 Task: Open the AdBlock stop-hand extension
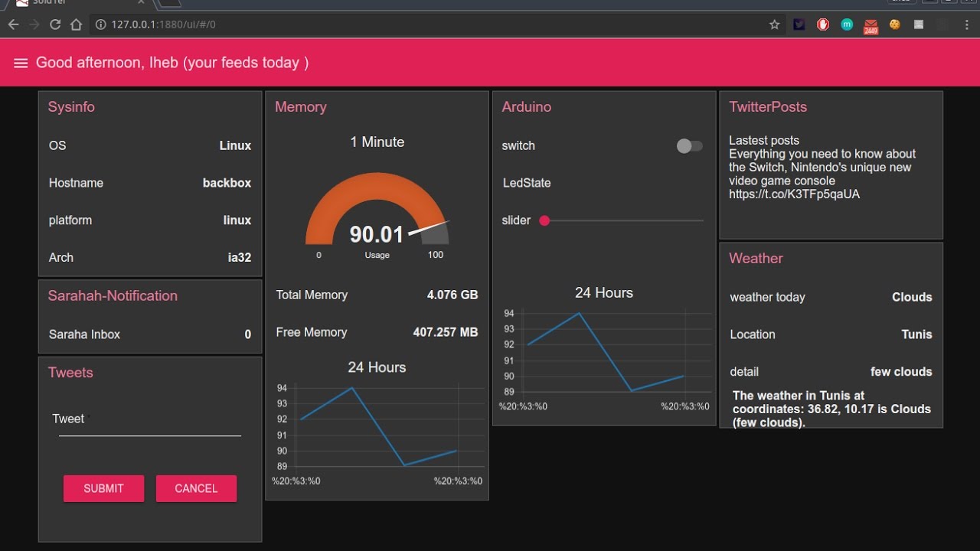click(823, 24)
